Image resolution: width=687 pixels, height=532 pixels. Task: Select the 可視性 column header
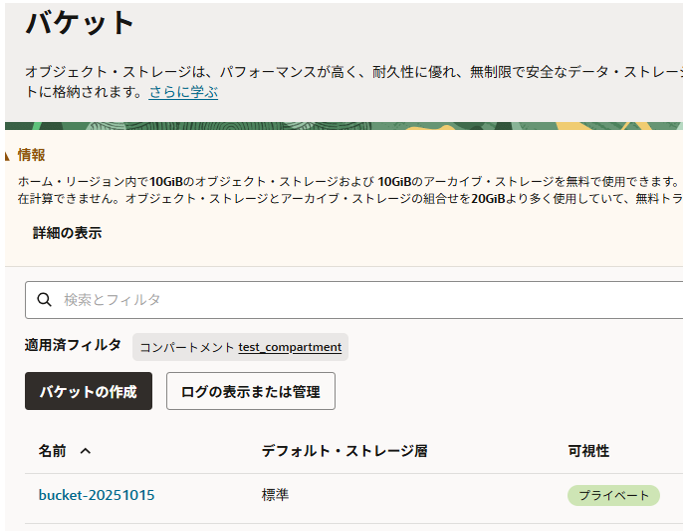coord(588,451)
